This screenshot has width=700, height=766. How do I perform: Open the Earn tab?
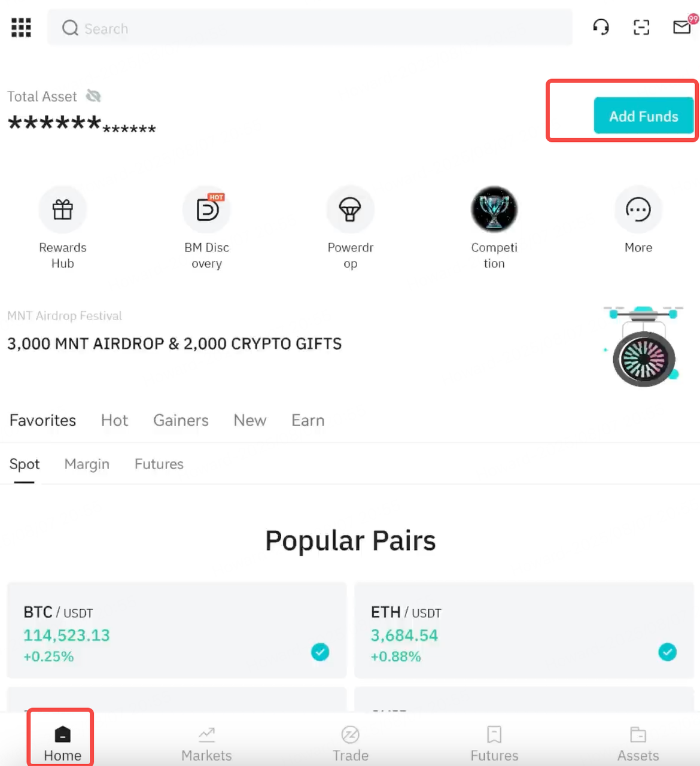tap(308, 420)
